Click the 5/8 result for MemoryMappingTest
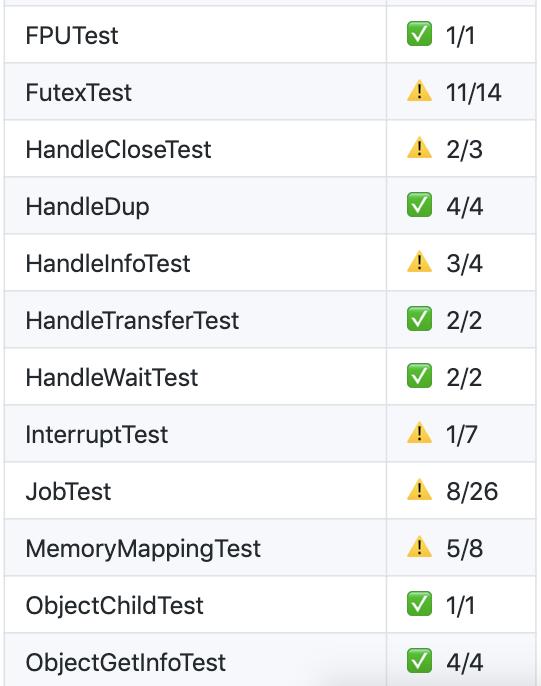Image resolution: width=541 pixels, height=686 pixels. (464, 548)
